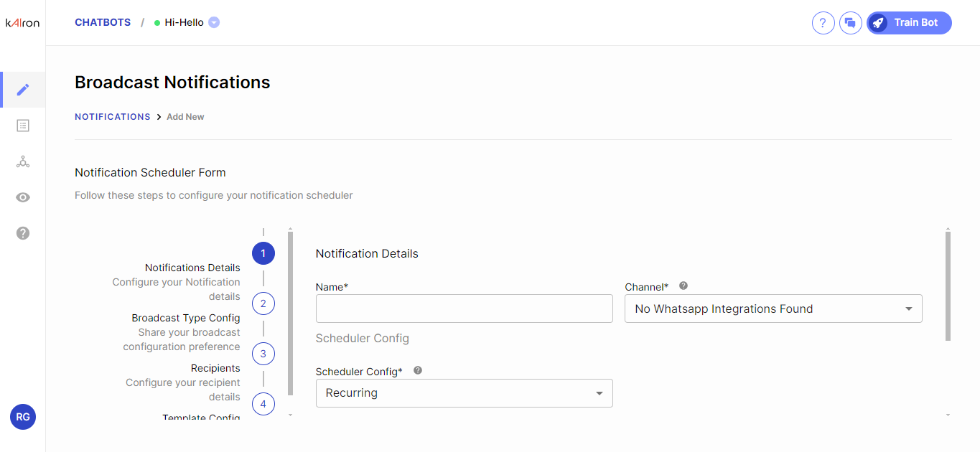Open the list icon in left sidebar
Image resolution: width=980 pixels, height=452 pixels.
23,126
